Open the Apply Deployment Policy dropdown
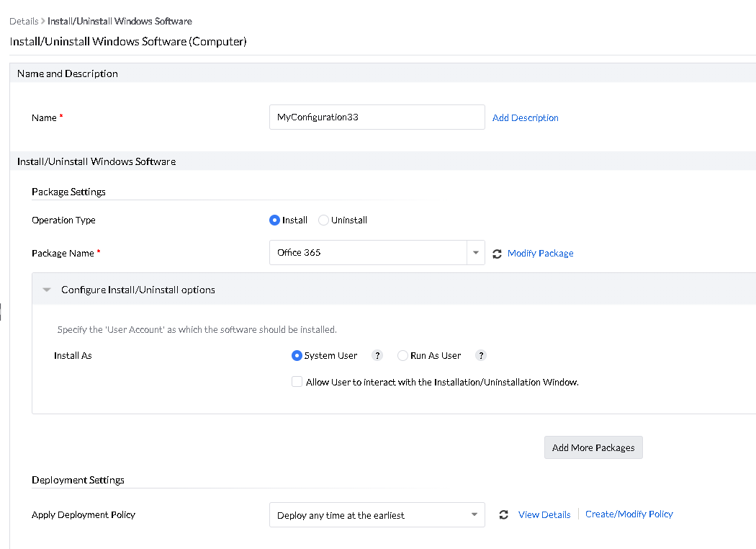 click(474, 515)
